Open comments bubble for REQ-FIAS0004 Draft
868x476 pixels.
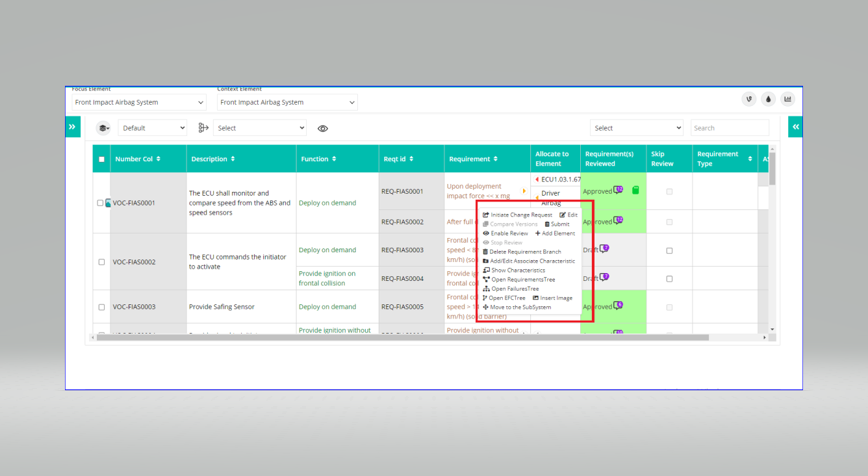tap(605, 277)
